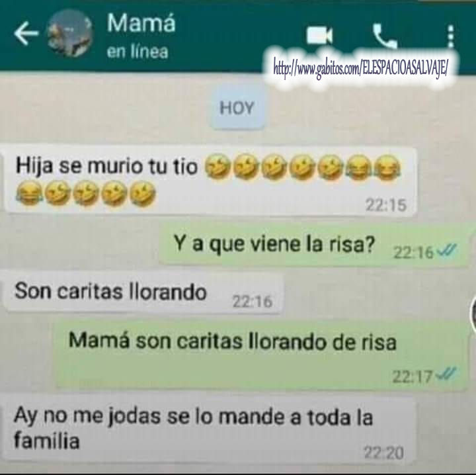Open contact info via the Mamá name
476x475 pixels.
(141, 23)
